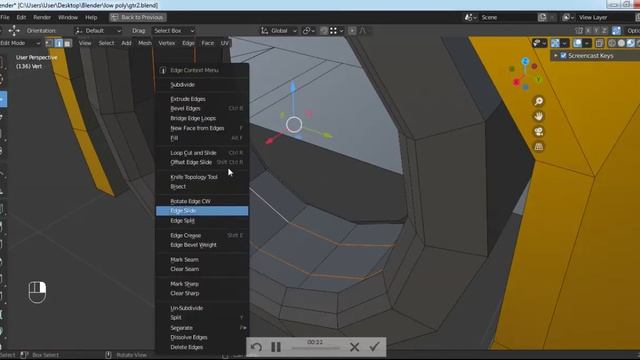Screen dimensions: 640x360
Task: Click material preview shading icon
Action: coord(630,43)
